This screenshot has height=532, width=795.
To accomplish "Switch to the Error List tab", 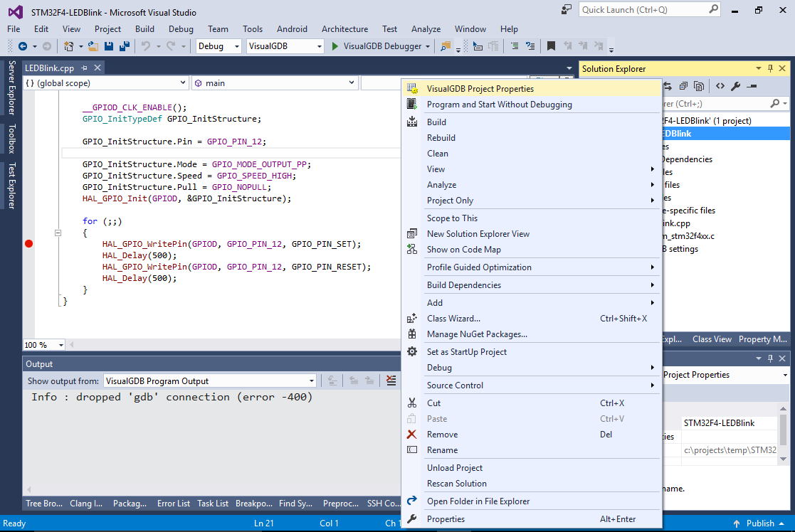I will pyautogui.click(x=174, y=503).
